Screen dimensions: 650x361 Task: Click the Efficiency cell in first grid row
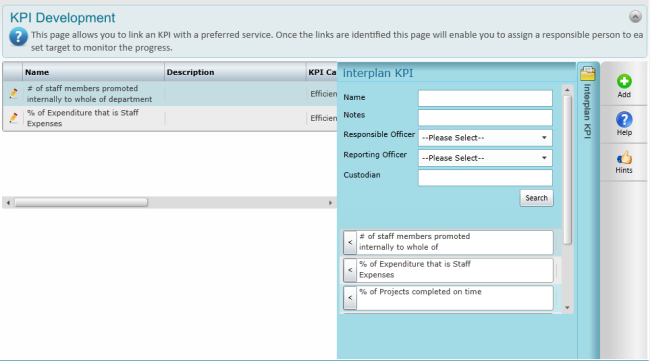[x=323, y=94]
